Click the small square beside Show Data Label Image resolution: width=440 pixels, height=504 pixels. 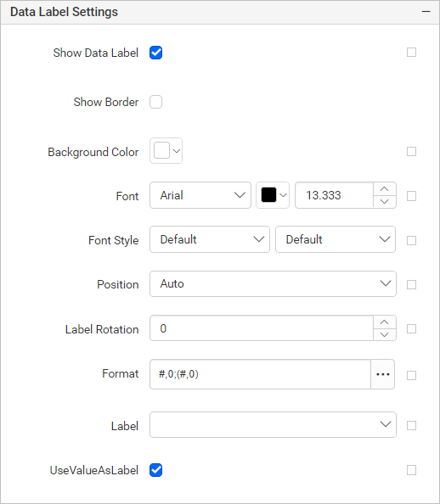411,52
